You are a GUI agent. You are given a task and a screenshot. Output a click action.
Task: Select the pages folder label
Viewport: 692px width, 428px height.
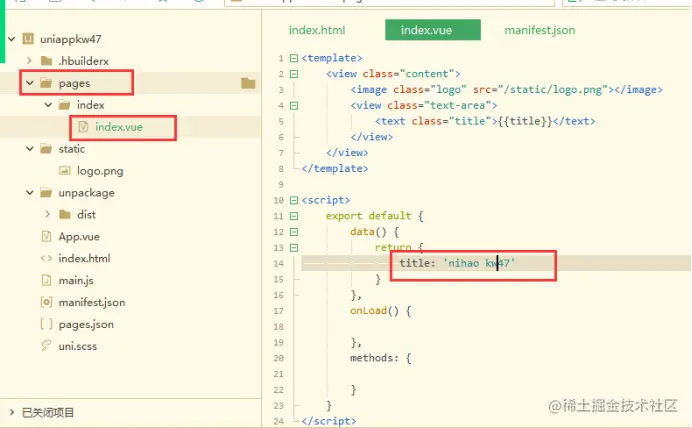click(74, 83)
